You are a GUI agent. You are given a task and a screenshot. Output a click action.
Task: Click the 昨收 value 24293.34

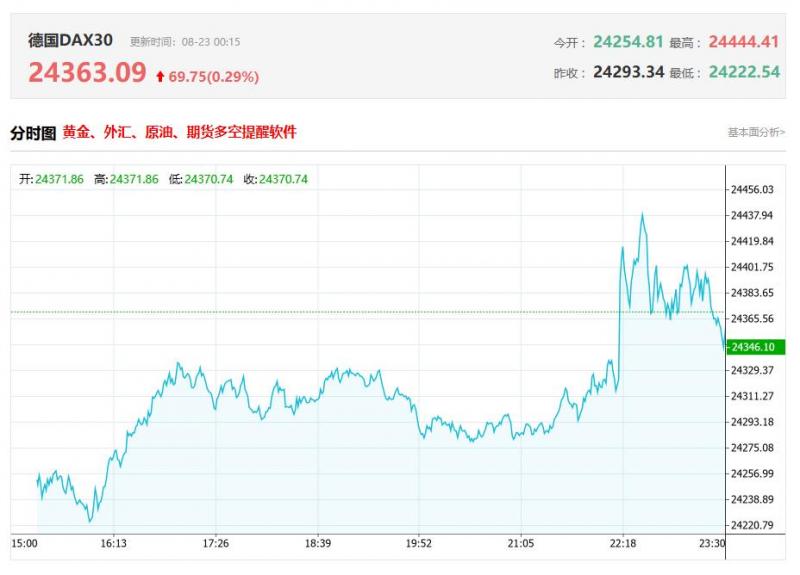628,72
